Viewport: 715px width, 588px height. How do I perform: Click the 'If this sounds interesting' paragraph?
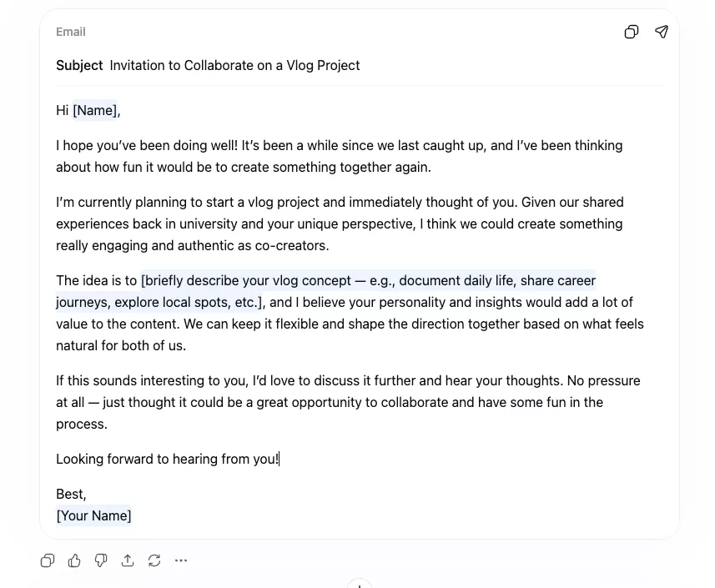334,402
